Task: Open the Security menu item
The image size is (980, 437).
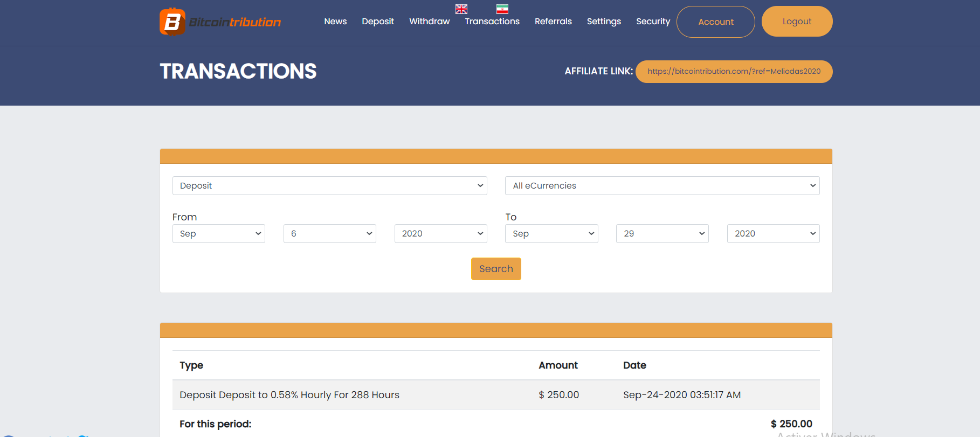Action: pyautogui.click(x=653, y=22)
